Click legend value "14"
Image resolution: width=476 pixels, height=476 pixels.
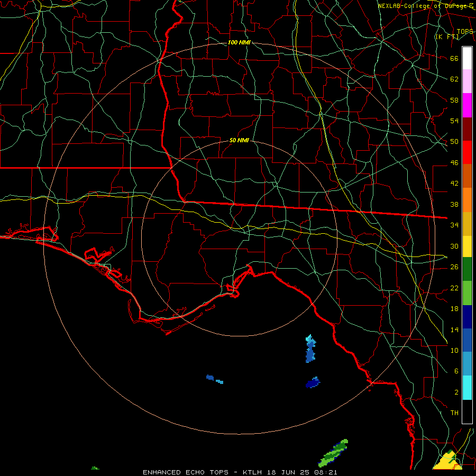coord(454,329)
